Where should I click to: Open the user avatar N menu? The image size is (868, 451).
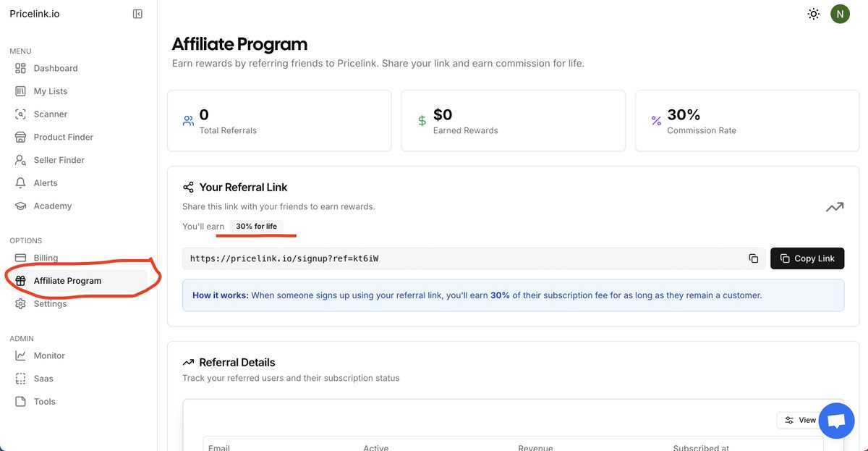coord(840,14)
